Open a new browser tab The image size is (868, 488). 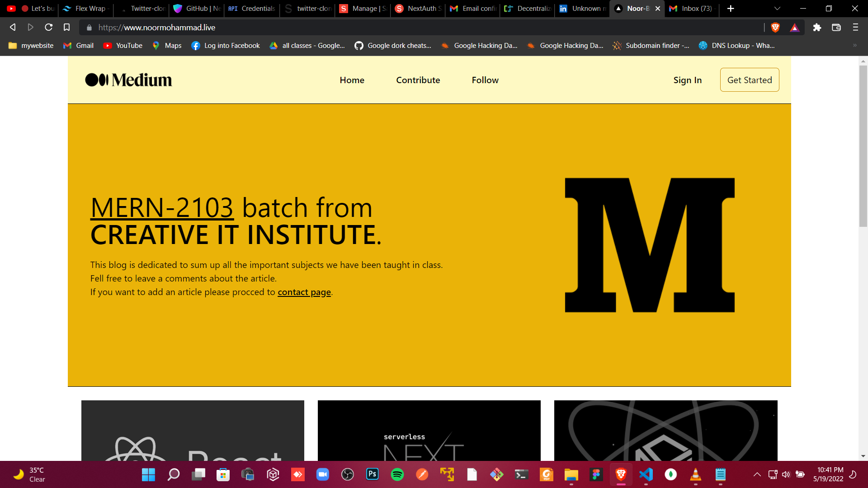(x=731, y=9)
